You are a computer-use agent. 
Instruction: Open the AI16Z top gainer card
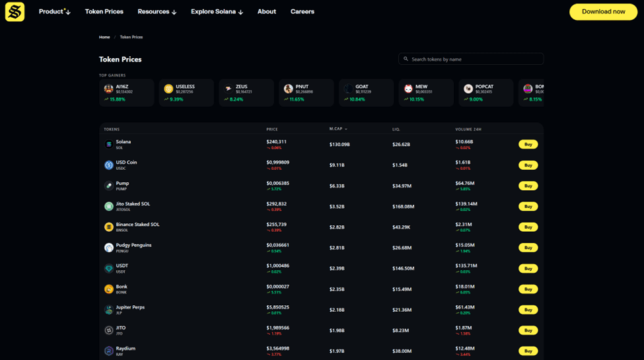(x=127, y=93)
